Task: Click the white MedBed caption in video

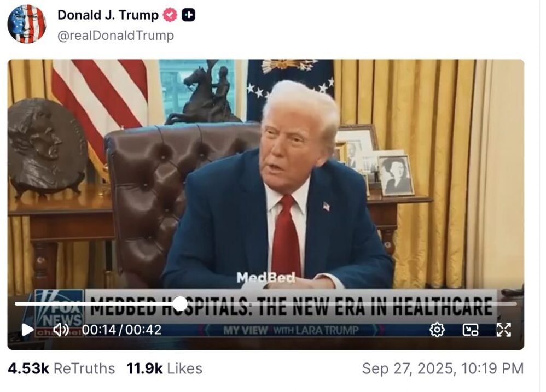Action: pos(266,278)
